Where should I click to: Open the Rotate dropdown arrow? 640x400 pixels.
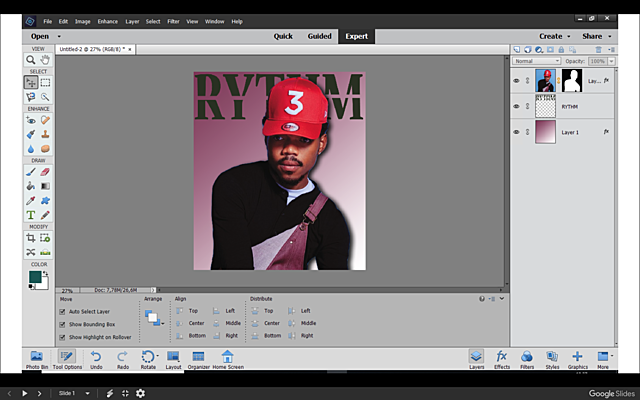(x=158, y=356)
